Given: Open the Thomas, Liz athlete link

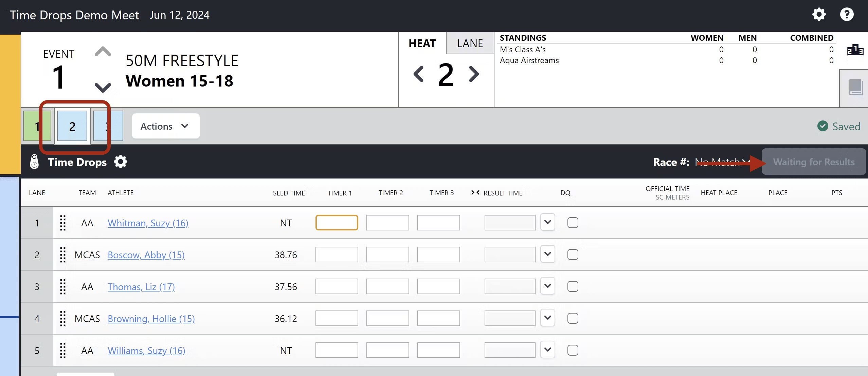Looking at the screenshot, I should (x=141, y=286).
